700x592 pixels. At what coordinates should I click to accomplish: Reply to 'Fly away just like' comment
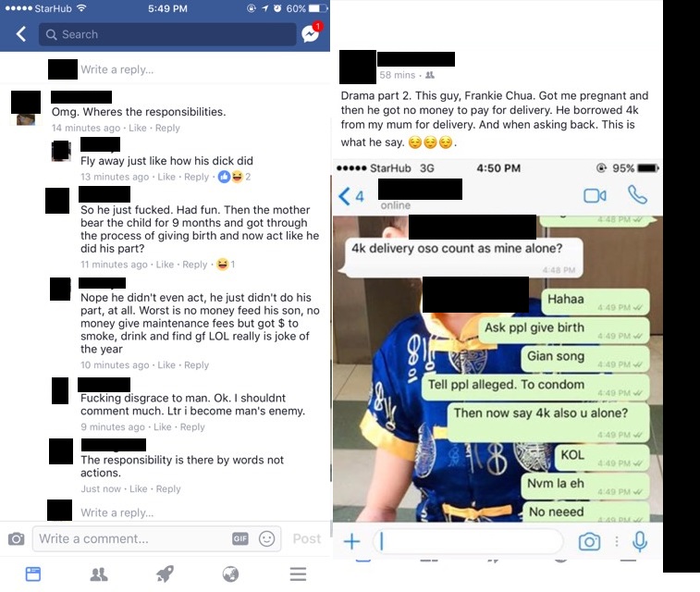tap(196, 177)
